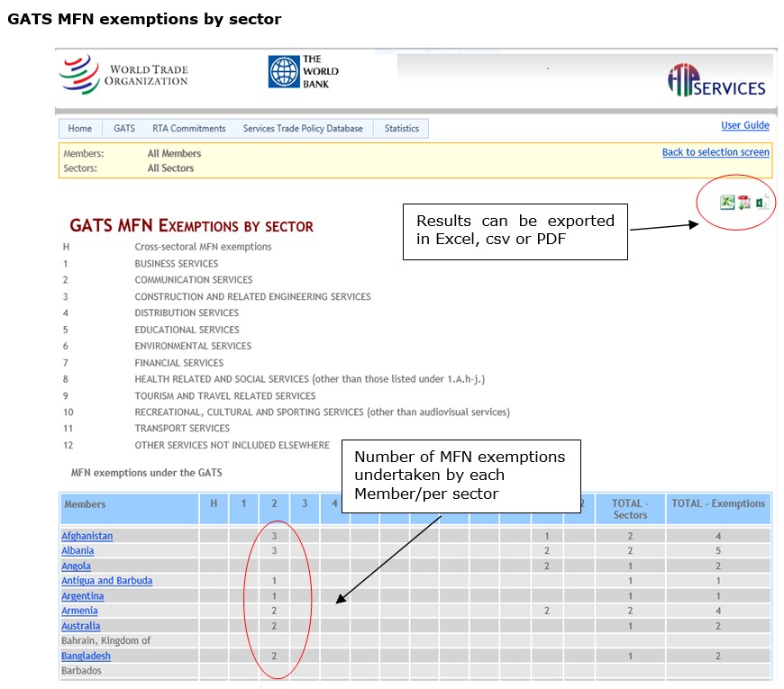Open the Albania member link

[x=77, y=550]
